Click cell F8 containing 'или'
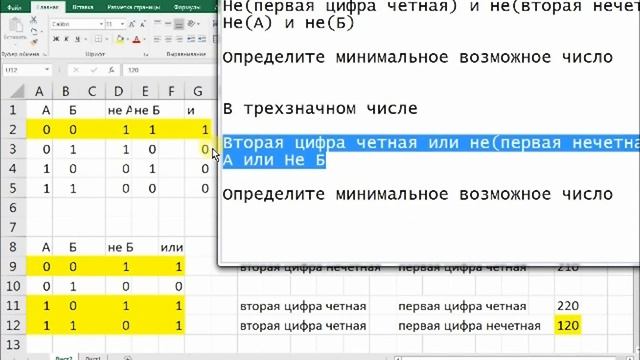Image resolution: width=640 pixels, height=360 pixels. (171, 247)
